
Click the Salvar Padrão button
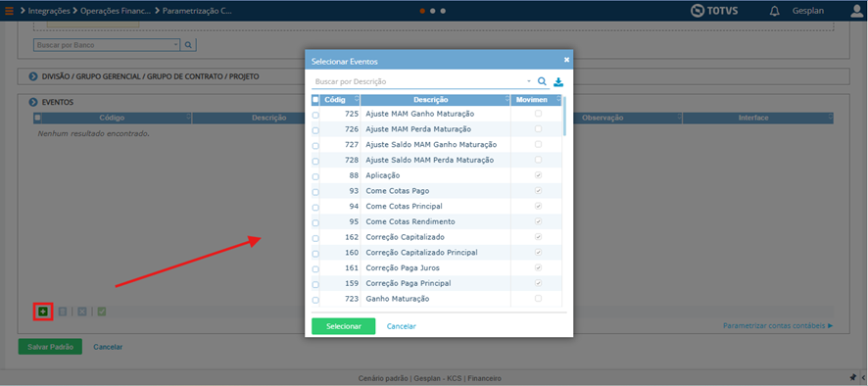pos(50,347)
